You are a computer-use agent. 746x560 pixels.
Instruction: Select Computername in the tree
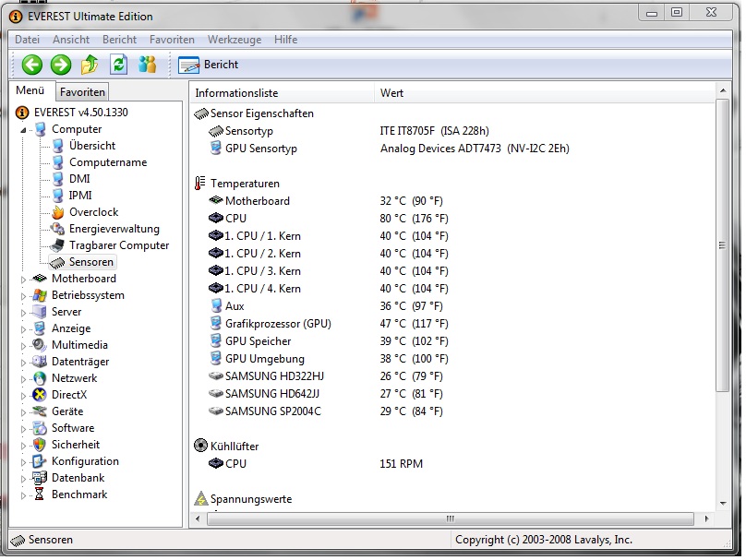(x=108, y=162)
